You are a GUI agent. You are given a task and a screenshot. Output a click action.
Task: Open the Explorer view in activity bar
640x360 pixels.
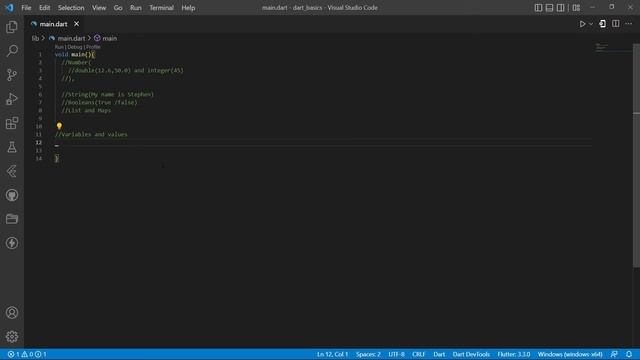coord(12,27)
